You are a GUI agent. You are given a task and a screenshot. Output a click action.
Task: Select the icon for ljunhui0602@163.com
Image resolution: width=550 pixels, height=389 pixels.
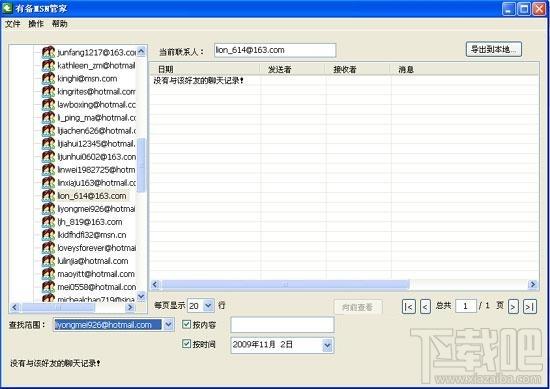[x=48, y=156]
